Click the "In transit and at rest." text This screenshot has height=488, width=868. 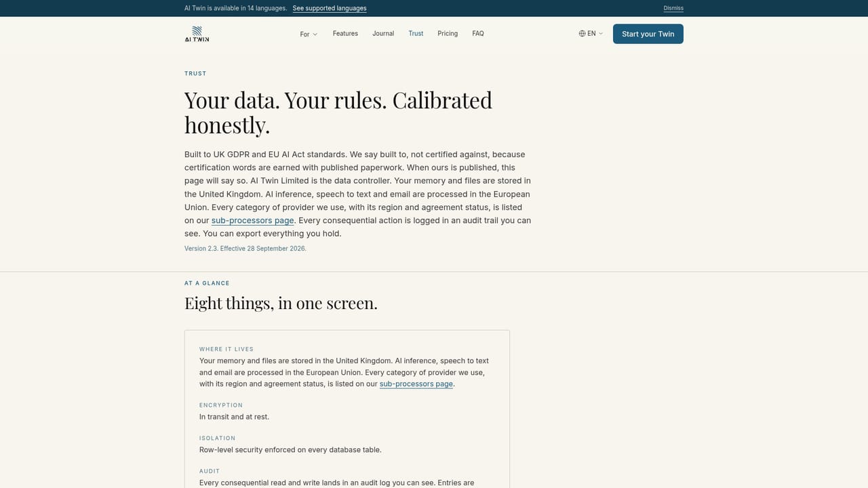point(234,417)
